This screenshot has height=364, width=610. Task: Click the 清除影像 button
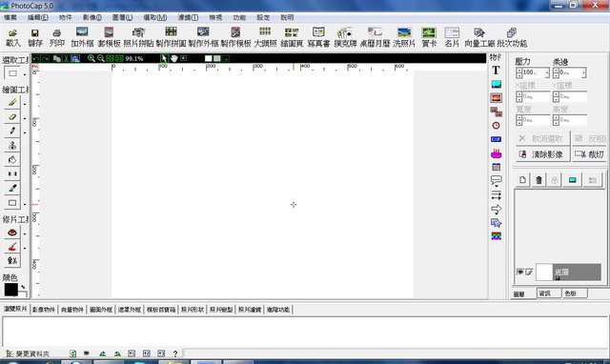coord(542,154)
